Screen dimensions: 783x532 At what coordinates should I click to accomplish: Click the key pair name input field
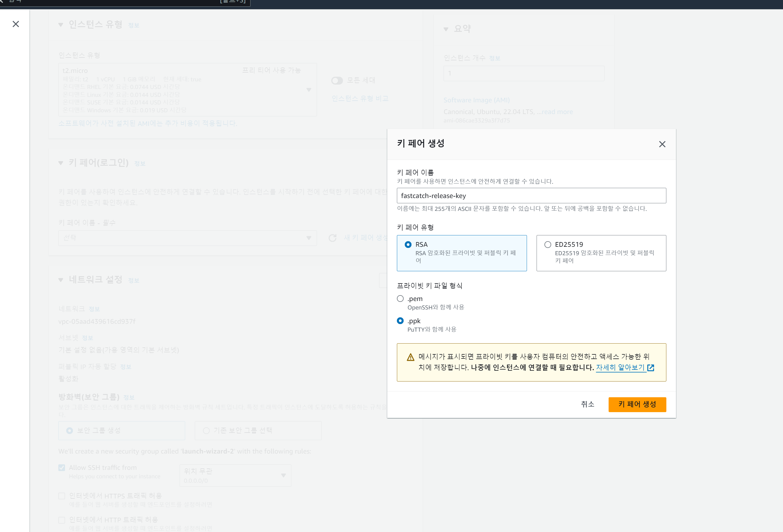(531, 196)
